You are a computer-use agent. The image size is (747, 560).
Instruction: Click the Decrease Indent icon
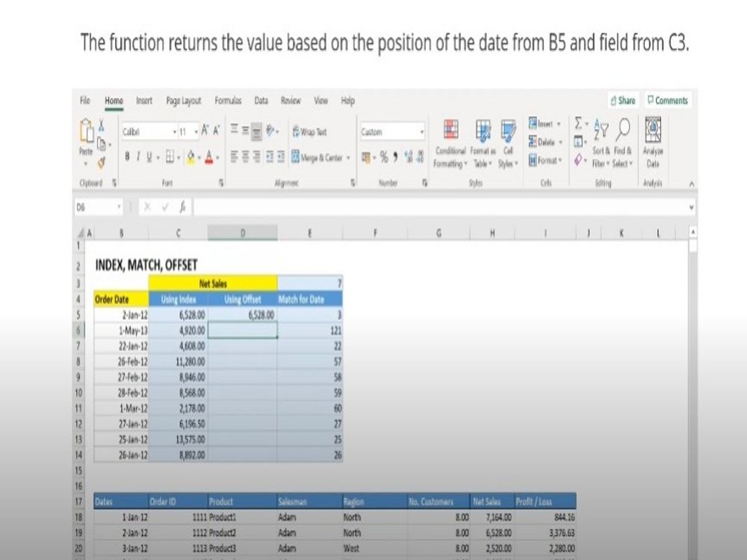(270, 157)
